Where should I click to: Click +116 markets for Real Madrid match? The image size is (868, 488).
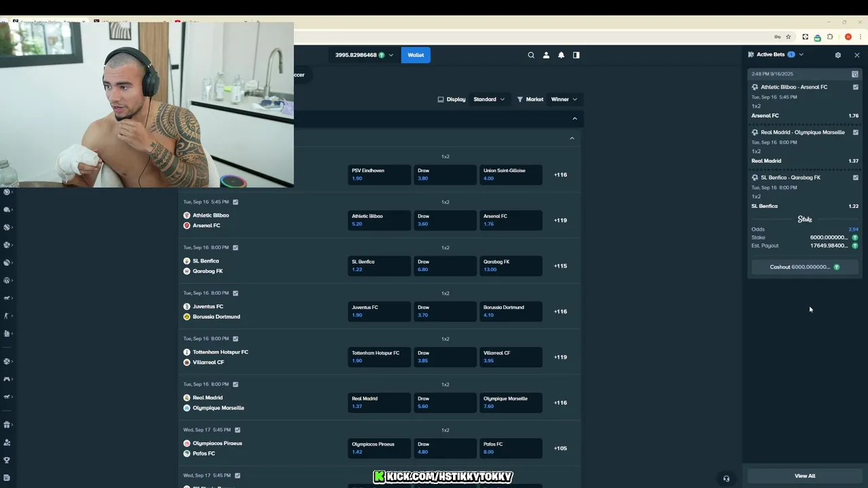(560, 403)
